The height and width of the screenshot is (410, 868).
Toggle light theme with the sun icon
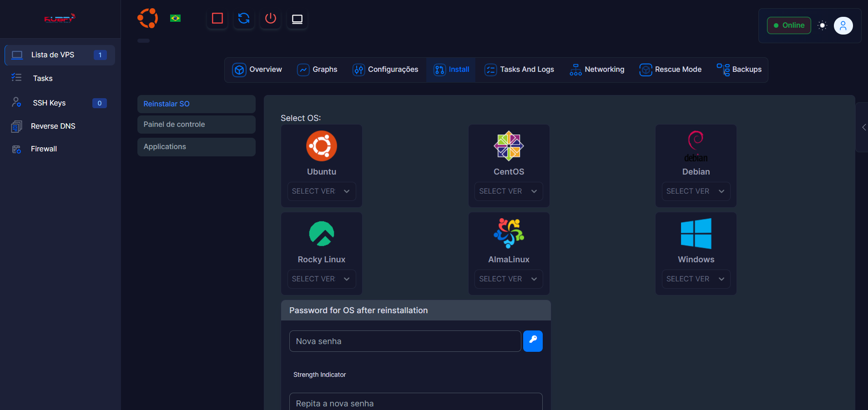[822, 25]
